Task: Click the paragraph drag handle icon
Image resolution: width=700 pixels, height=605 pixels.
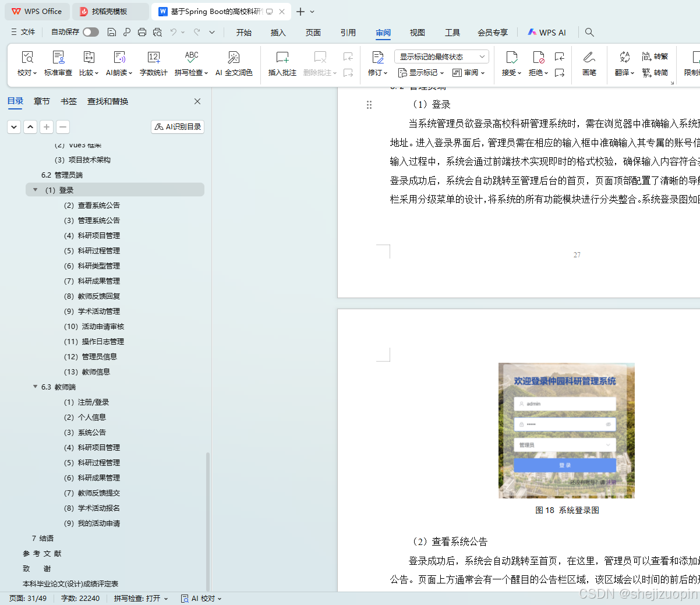Action: point(369,105)
